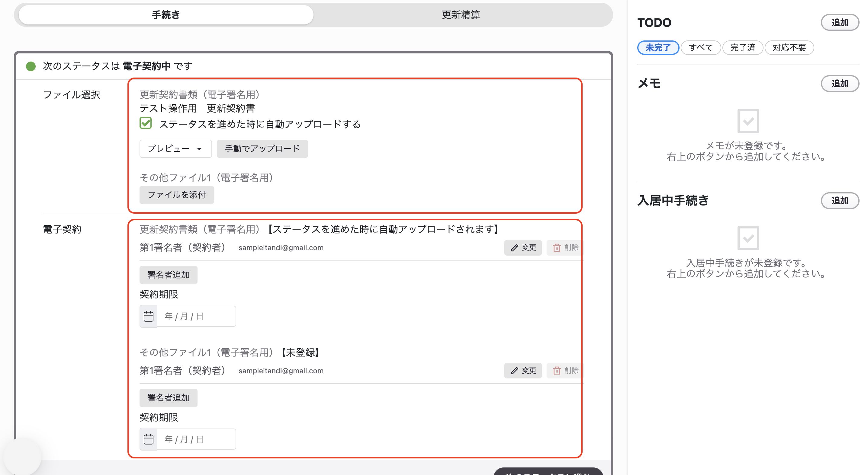Click the 手動でアップロード button
868x475 pixels.
[262, 149]
